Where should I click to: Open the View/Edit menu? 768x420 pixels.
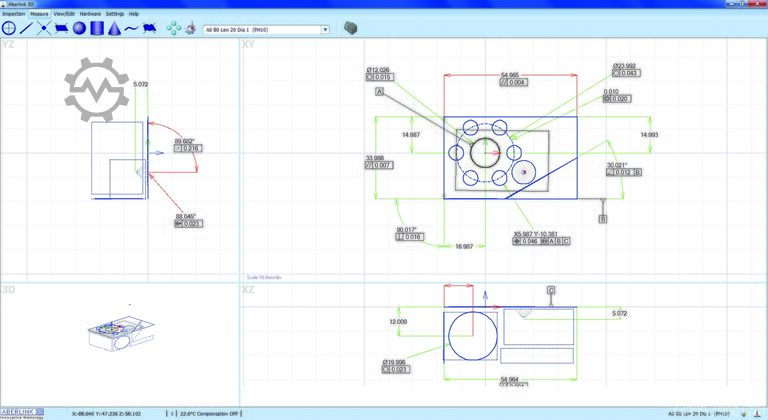[x=64, y=14]
